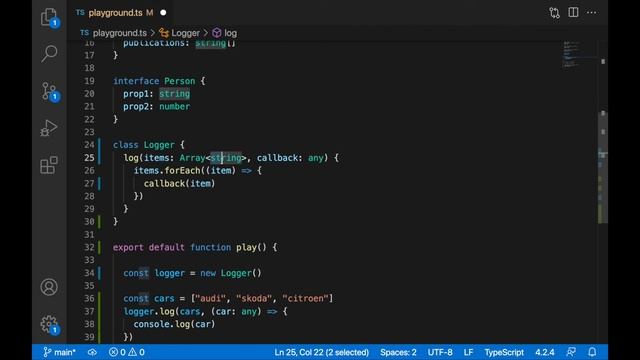
Task: Open the Accounts menu
Action: coord(49,287)
